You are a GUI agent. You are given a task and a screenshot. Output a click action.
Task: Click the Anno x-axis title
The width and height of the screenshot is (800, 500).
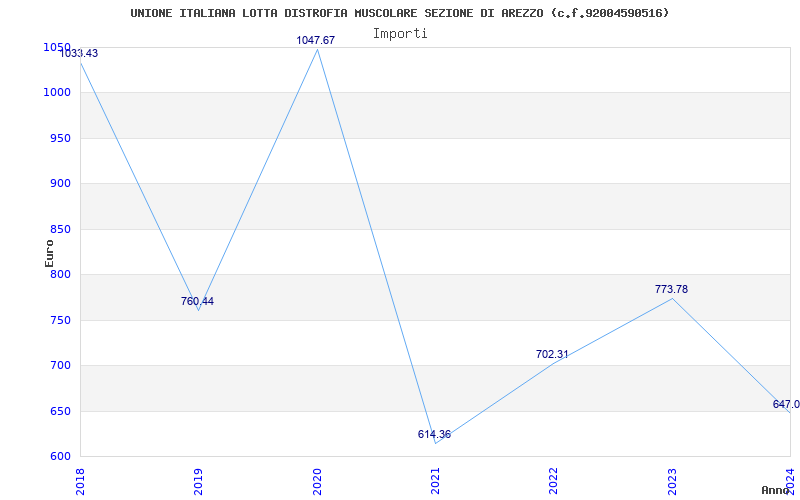point(776,490)
